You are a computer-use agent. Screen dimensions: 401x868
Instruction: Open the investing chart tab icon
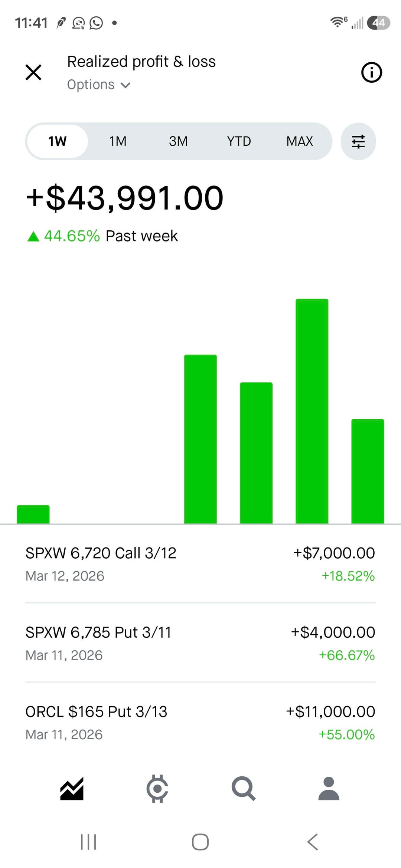(x=72, y=788)
